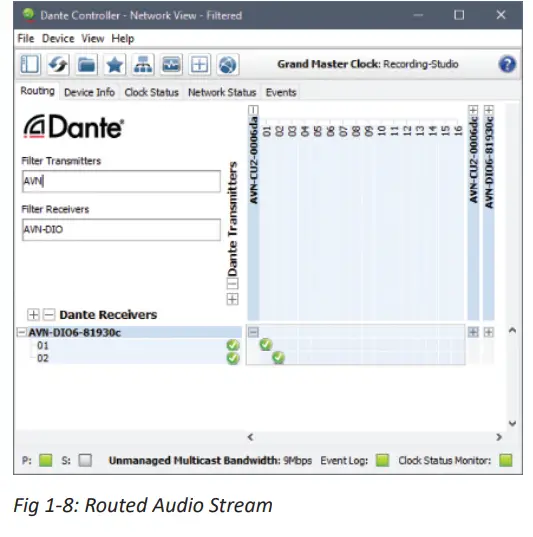
Task: Click transmit channel 08 column header
Action: pos(356,131)
